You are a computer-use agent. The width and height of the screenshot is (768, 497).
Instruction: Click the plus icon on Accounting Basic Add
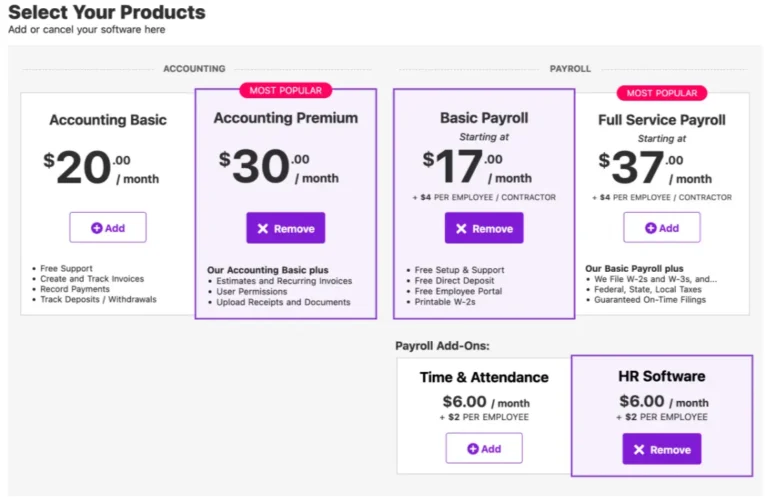point(97,228)
